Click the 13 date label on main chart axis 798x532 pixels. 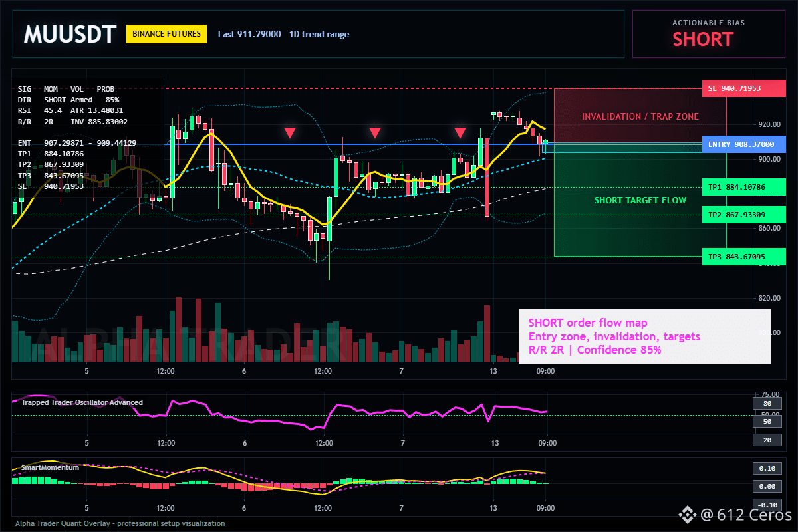click(494, 371)
